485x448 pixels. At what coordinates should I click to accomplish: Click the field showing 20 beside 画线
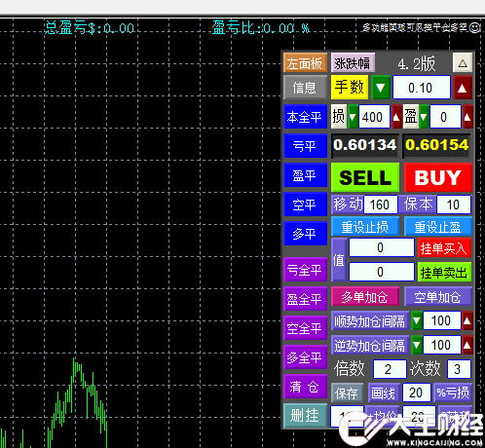(x=417, y=392)
